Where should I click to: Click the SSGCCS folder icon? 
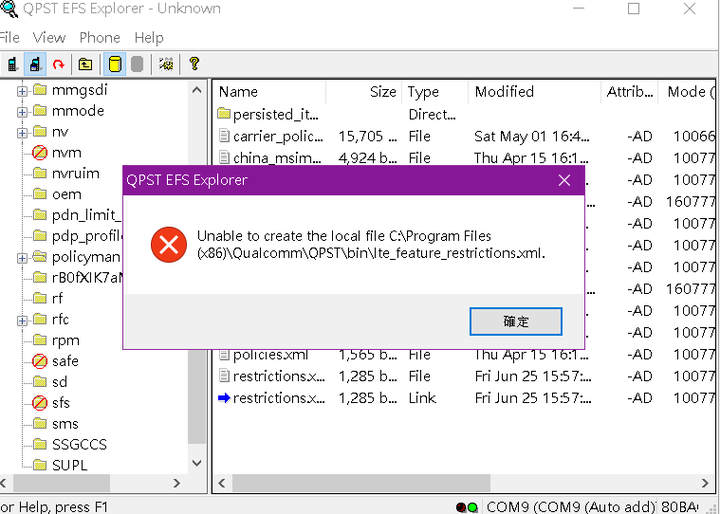pos(40,444)
